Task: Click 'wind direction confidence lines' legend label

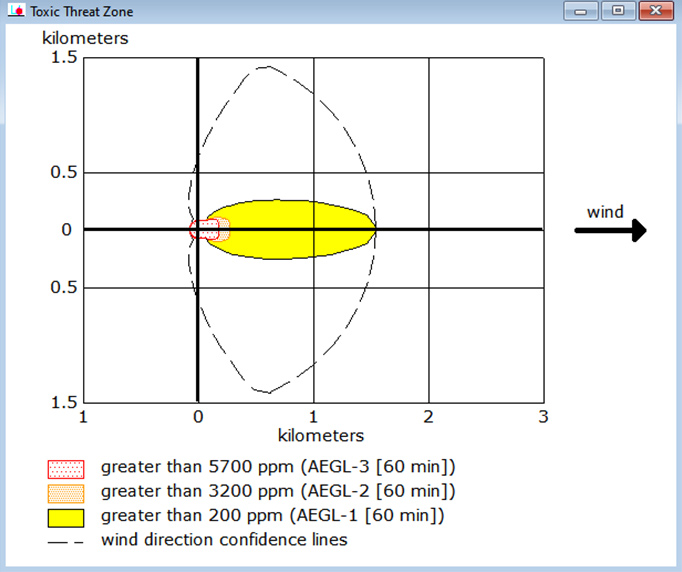Action: (x=224, y=541)
